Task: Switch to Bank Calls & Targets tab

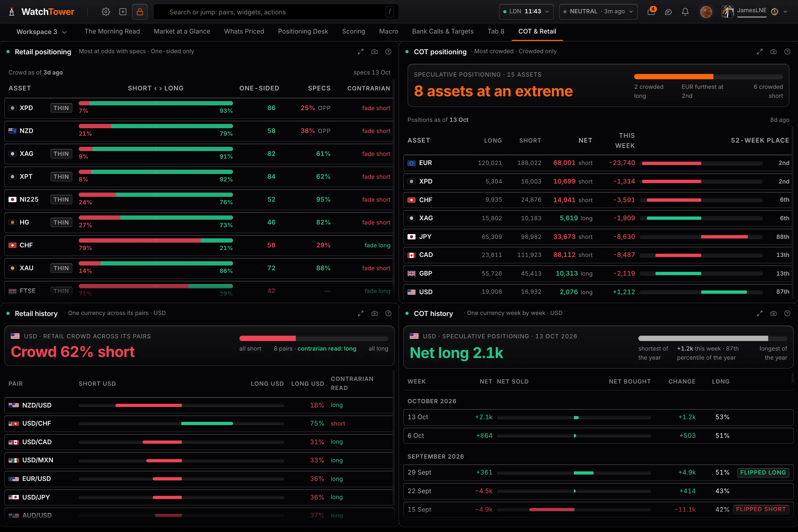Action: pyautogui.click(x=443, y=32)
